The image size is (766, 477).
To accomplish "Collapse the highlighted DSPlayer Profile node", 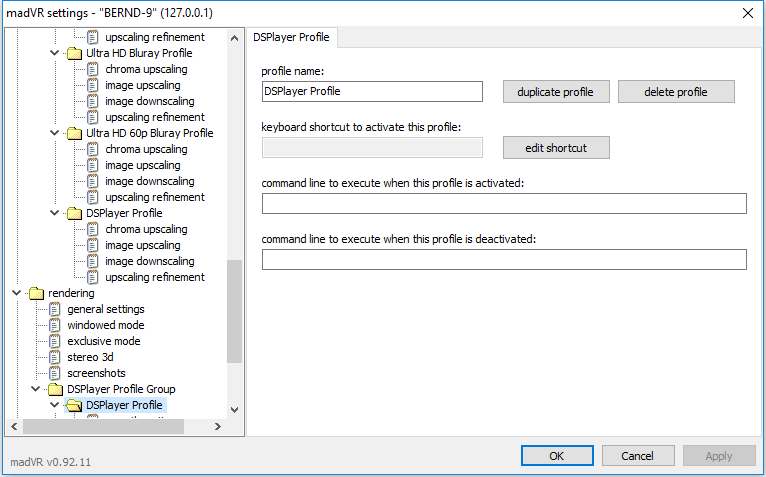I will 55,405.
